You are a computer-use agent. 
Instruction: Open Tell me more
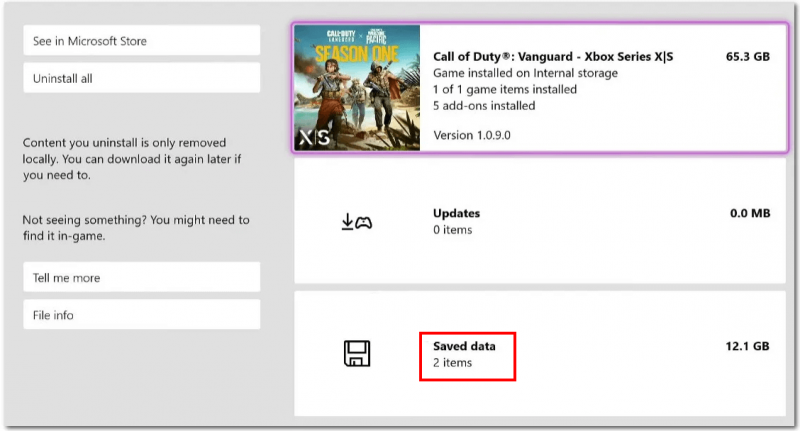(141, 277)
